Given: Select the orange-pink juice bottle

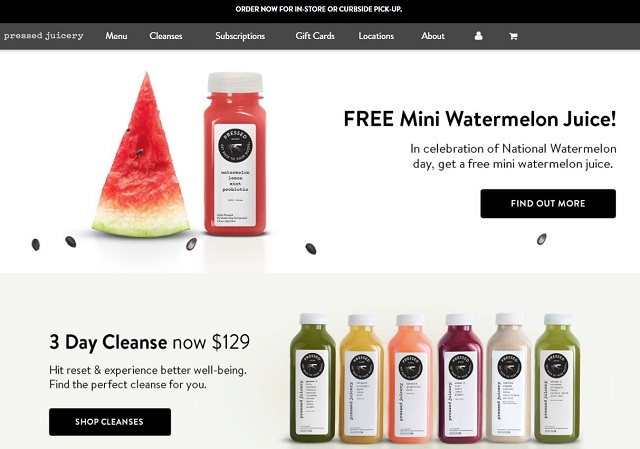Looking at the screenshot, I should (410, 378).
